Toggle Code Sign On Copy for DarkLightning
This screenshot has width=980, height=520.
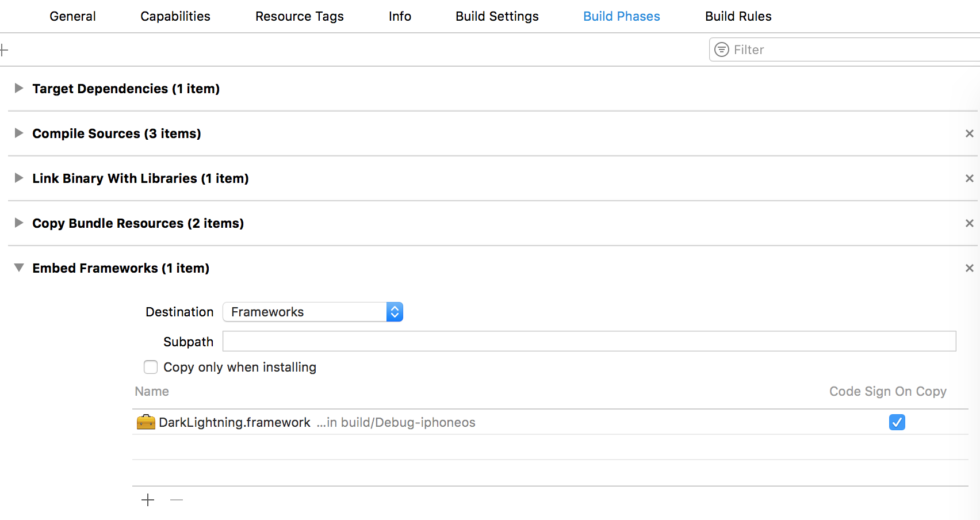pos(897,422)
